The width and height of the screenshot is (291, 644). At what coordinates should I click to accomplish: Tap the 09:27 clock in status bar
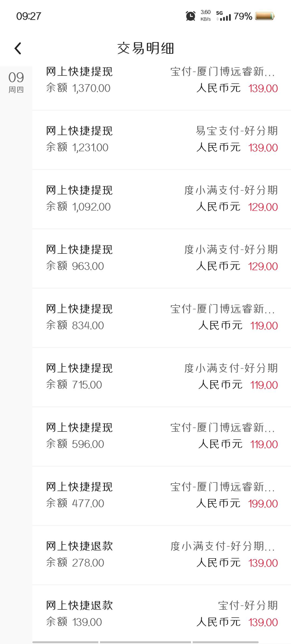coord(29,16)
